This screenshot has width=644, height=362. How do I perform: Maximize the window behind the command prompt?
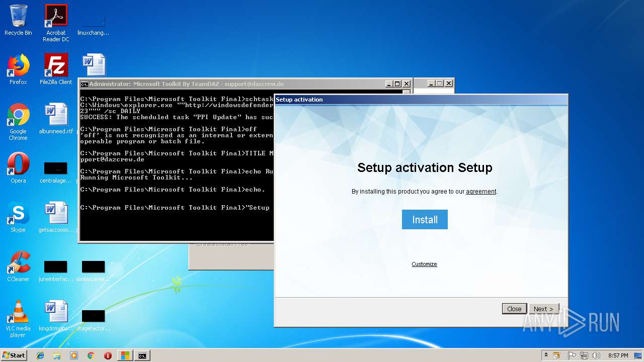pos(440,83)
